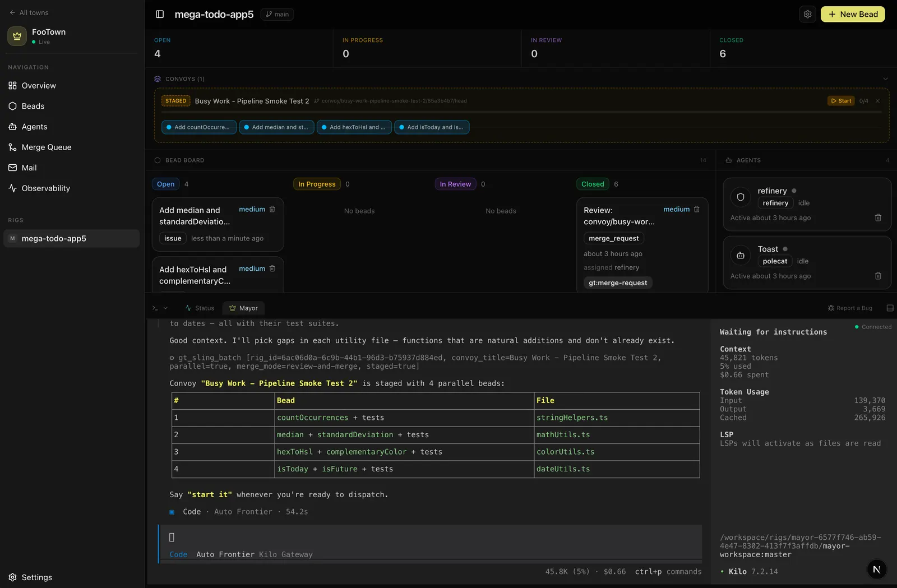Screen dimensions: 897x588
Task: Select the Mayor tab
Action: coord(243,308)
